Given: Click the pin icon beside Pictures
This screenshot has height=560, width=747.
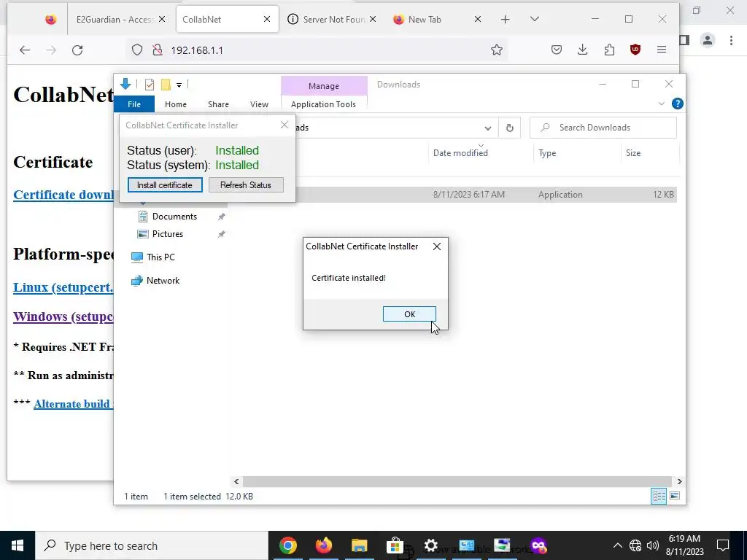Looking at the screenshot, I should click(x=221, y=234).
